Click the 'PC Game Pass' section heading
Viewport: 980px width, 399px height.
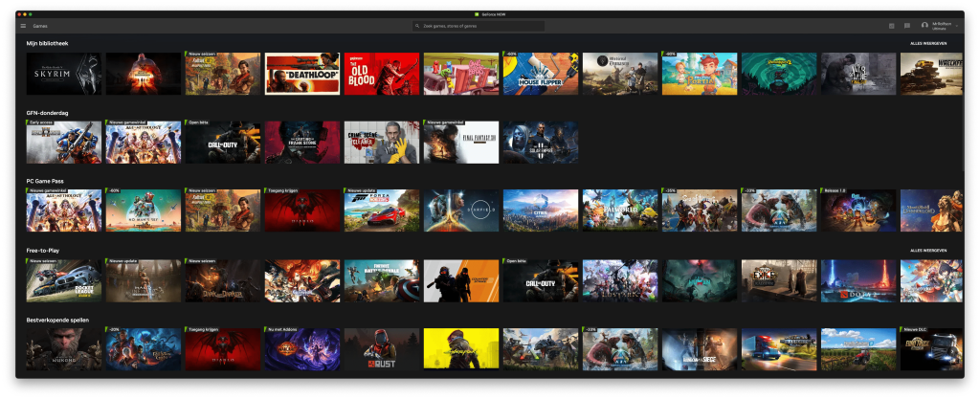click(45, 181)
